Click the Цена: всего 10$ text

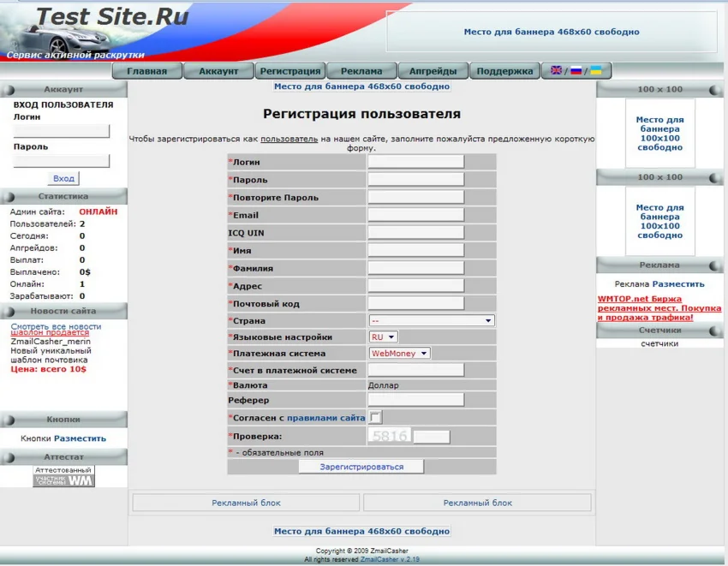(48, 369)
